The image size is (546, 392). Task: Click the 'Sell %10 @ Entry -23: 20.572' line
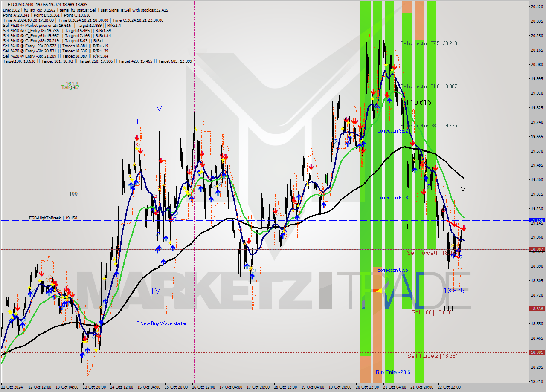coord(55,46)
